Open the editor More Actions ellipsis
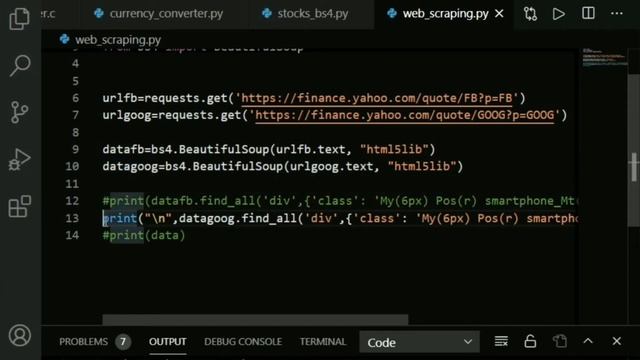 coord(617,13)
